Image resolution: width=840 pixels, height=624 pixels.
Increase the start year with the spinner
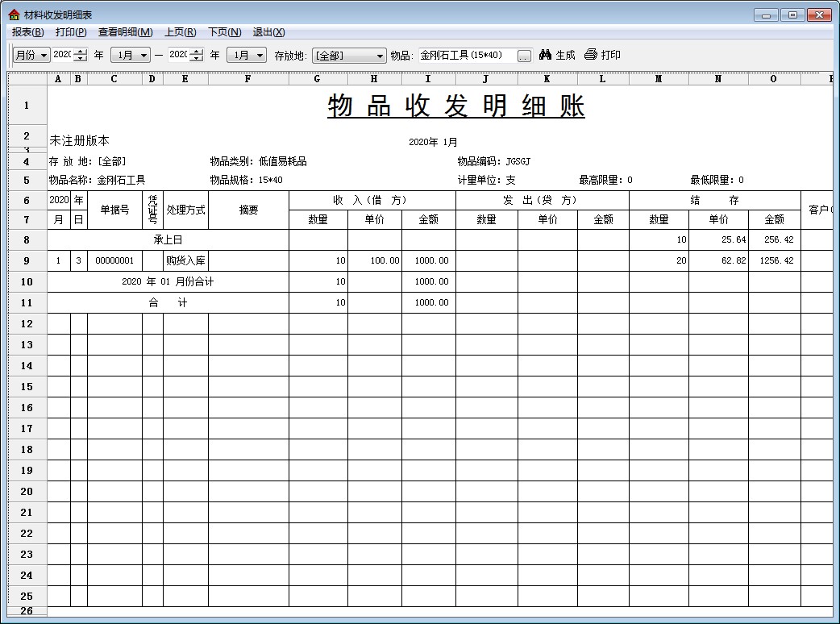tap(80, 52)
